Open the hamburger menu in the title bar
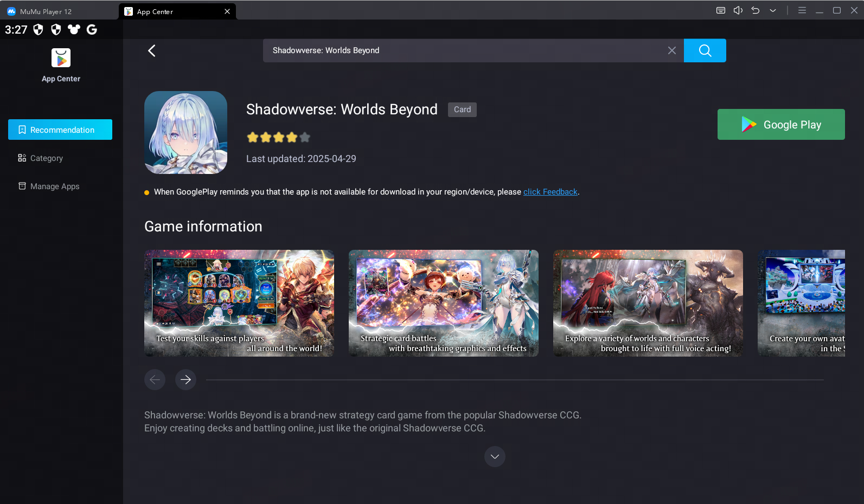The image size is (864, 504). (802, 10)
